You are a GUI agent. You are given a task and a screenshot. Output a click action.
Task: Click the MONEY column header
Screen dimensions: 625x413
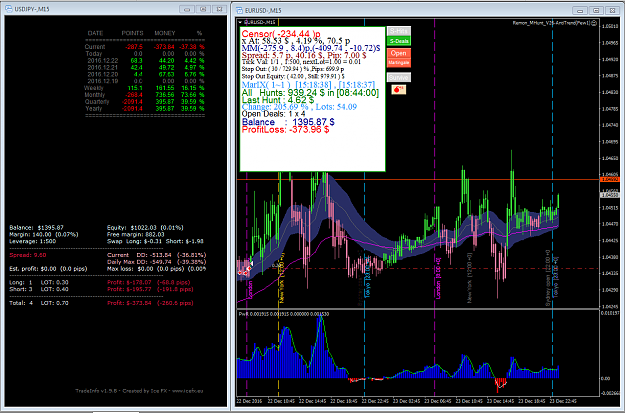165,33
